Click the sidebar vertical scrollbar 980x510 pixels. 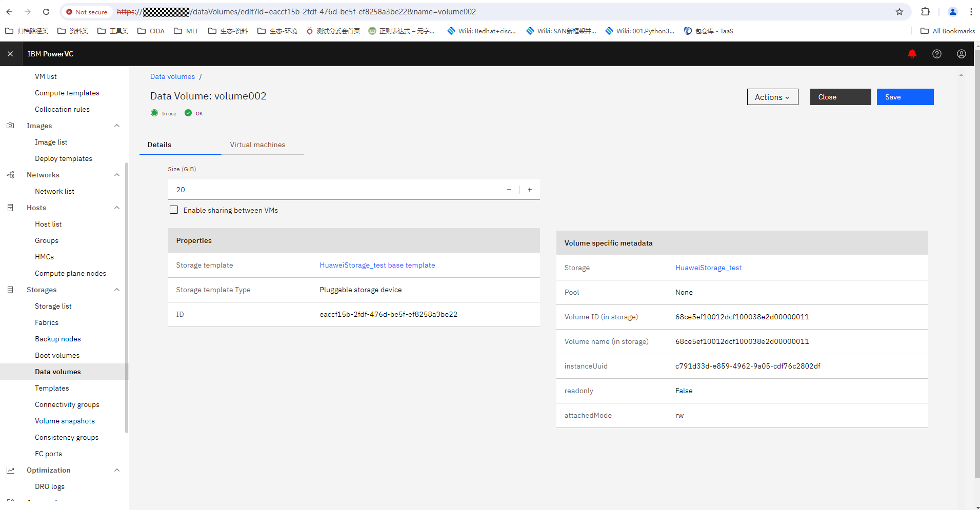[x=127, y=297]
